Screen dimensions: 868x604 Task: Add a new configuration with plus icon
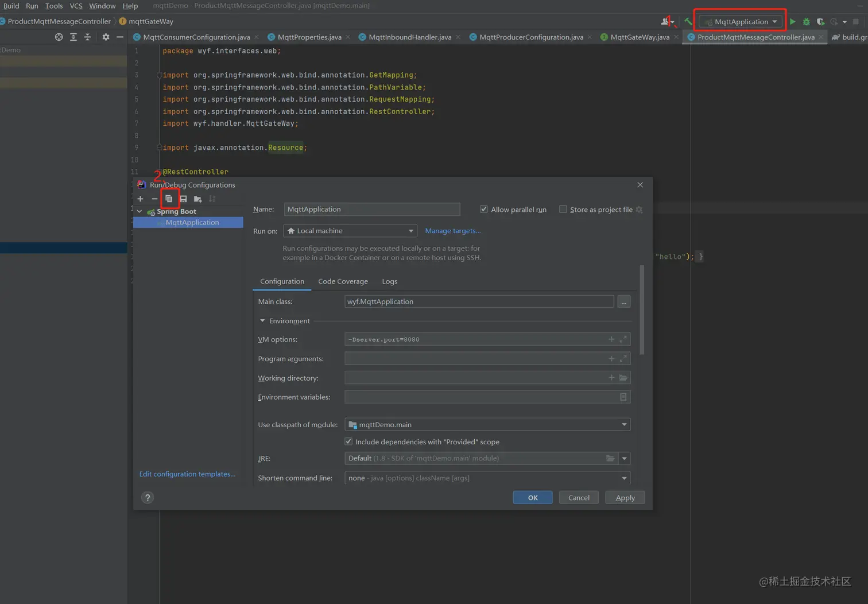point(140,199)
